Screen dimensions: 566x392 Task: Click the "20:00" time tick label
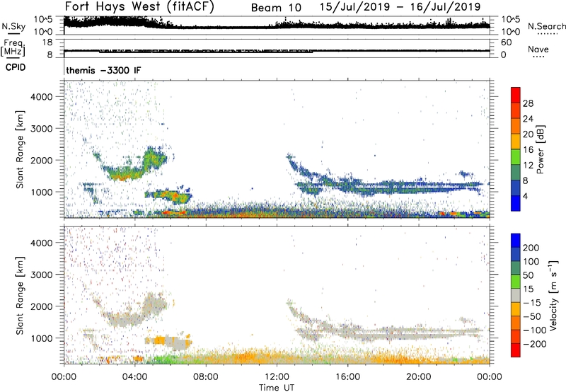[419, 377]
